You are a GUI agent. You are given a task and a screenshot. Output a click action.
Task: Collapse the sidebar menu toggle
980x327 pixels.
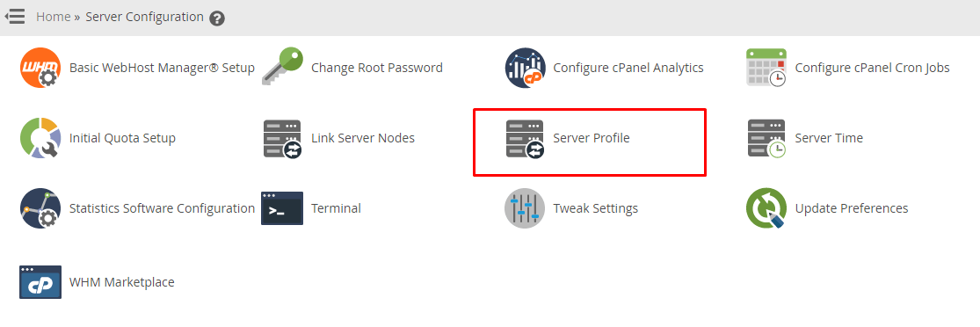click(x=15, y=16)
